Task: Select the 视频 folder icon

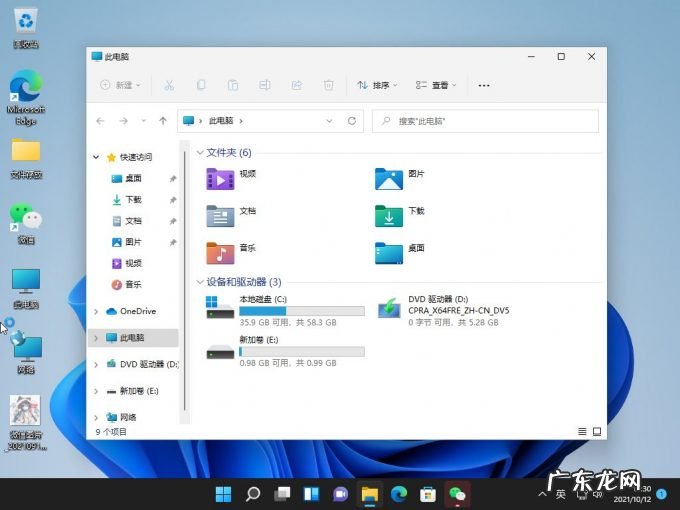Action: 220,179
